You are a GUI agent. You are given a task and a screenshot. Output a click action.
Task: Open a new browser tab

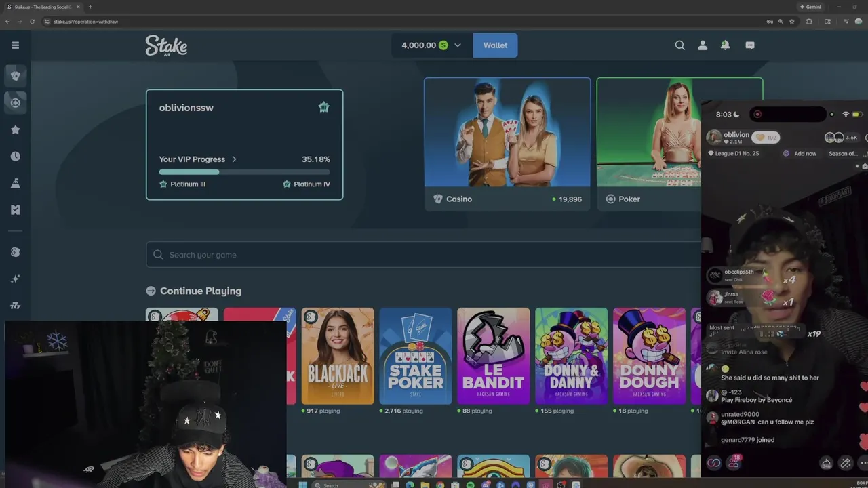click(x=90, y=7)
